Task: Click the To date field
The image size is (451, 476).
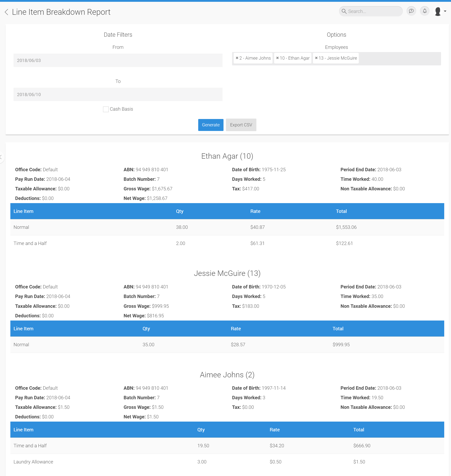Action: pyautogui.click(x=118, y=94)
